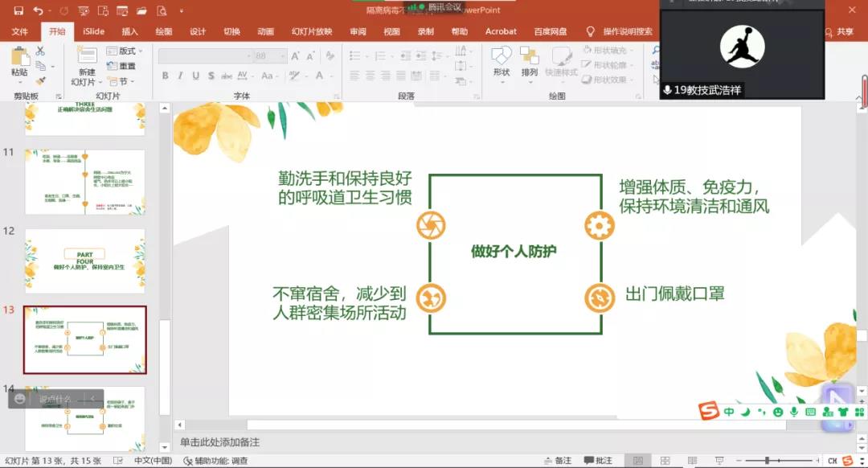868x468 pixels.
Task: Toggle italic text formatting
Action: [181, 76]
